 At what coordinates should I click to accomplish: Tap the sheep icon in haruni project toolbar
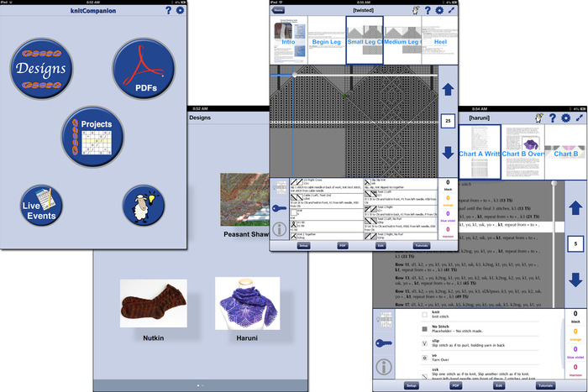(539, 118)
